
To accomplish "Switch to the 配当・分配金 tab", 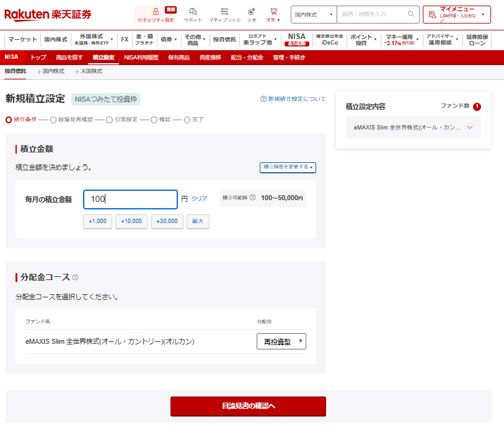I will (x=247, y=58).
